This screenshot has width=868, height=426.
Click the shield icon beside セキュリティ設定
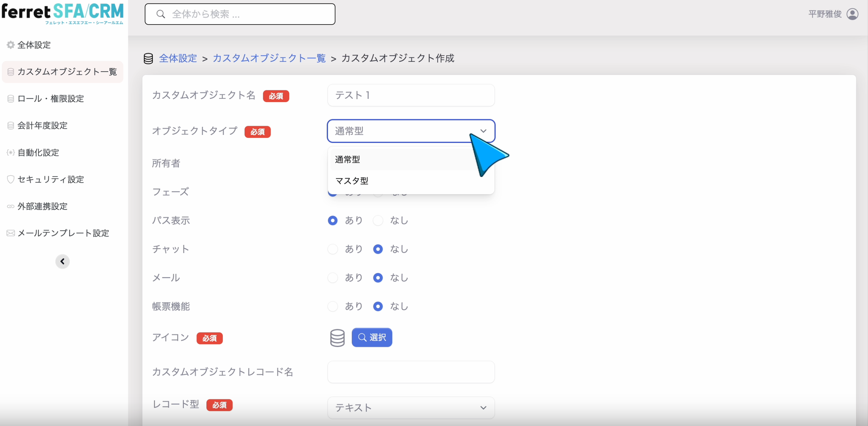pyautogui.click(x=11, y=179)
